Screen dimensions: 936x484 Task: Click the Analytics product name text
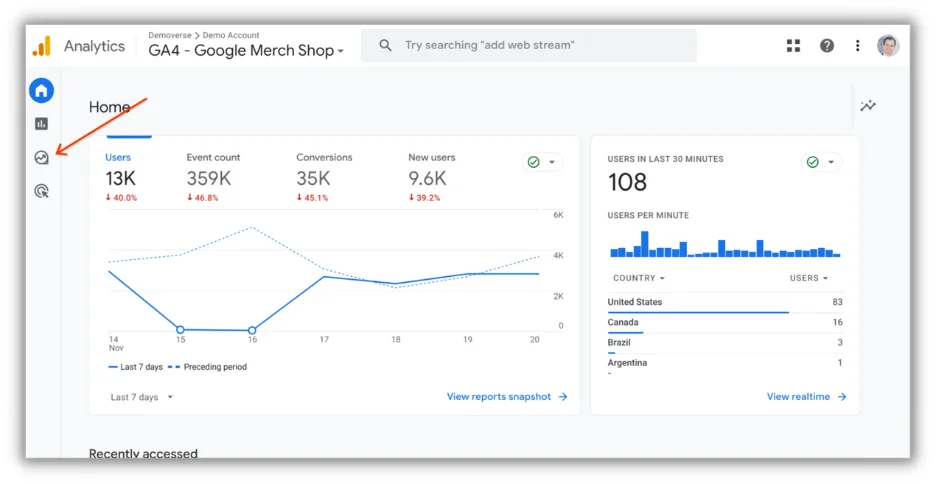pos(94,46)
